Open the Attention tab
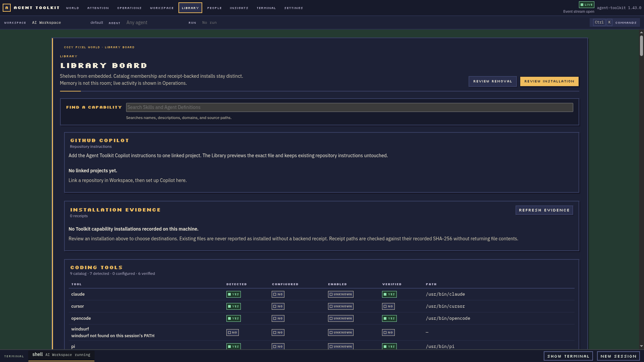Viewport: 644px width, 362px height. click(98, 8)
